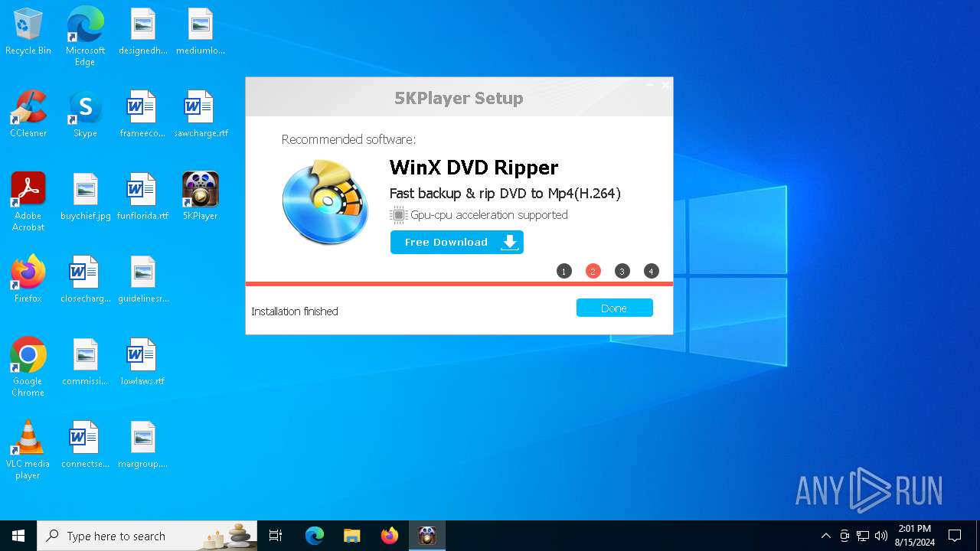Open the 5KPlayer desktop shortcut
980x551 pixels.
200,196
